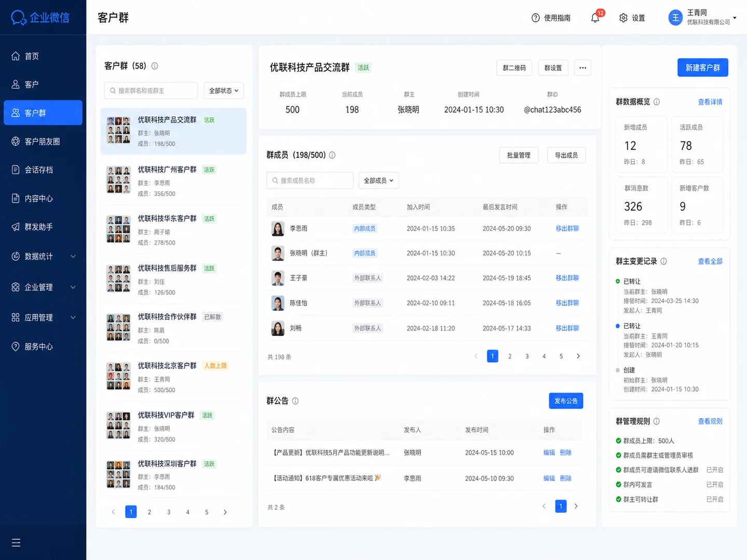Click the 优联科技北京客户群 avatar grid
Viewport: 747px width, 560px height.
coord(118,376)
